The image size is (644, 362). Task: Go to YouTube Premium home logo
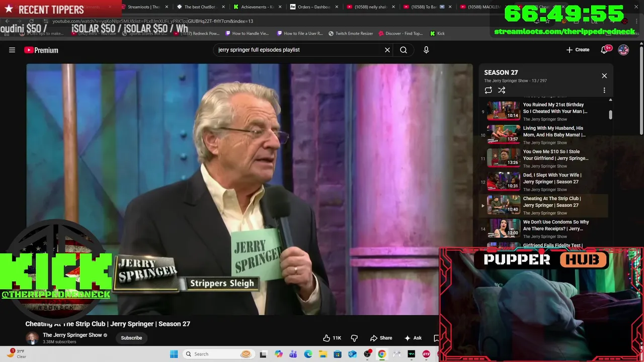(x=41, y=50)
